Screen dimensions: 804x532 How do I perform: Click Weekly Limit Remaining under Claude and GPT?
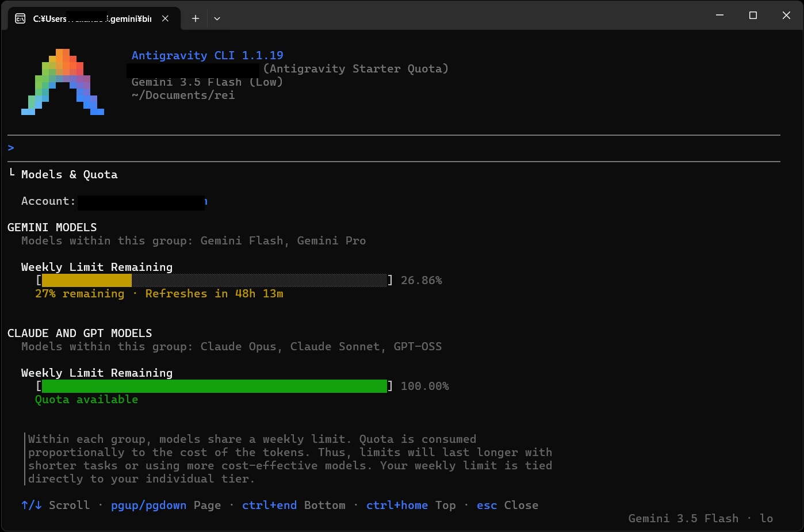point(97,373)
